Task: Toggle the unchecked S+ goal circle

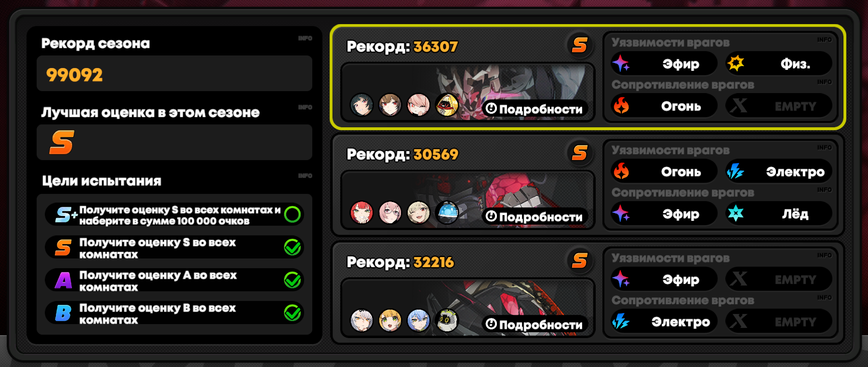Action: point(293,214)
